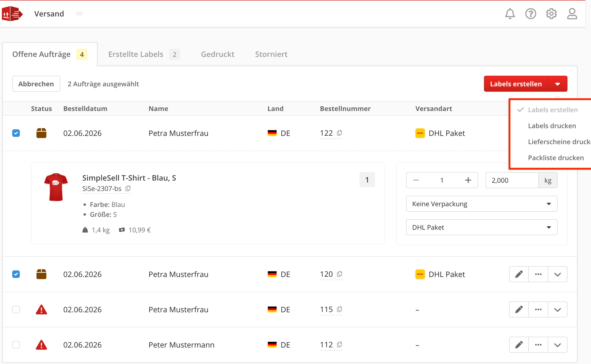
Task: Copy order number 115
Action: click(x=339, y=309)
